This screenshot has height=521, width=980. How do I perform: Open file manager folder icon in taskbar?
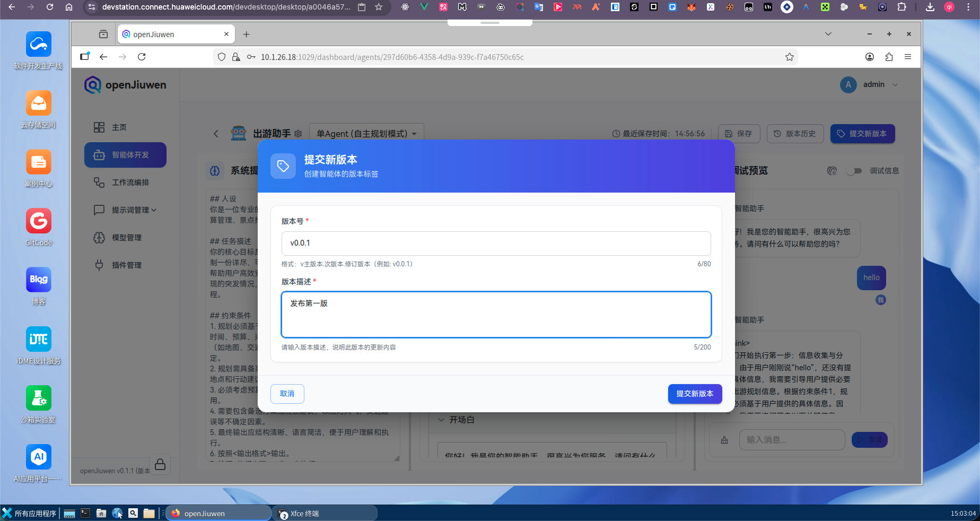point(149,513)
